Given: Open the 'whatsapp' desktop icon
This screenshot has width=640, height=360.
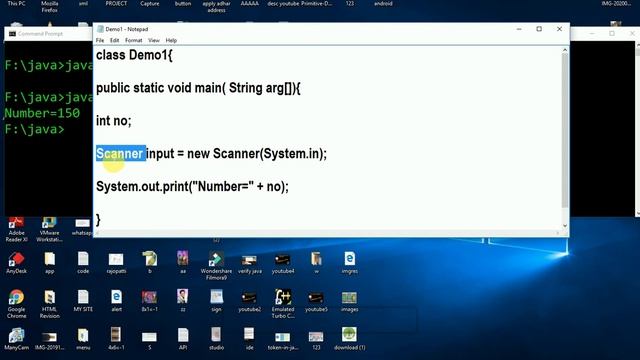Looking at the screenshot, I should (82, 227).
